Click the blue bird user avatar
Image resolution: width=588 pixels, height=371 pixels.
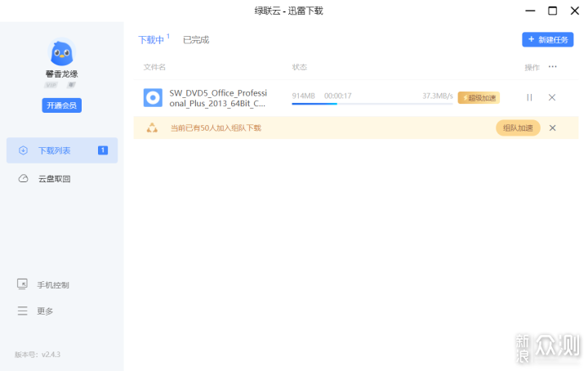(62, 52)
